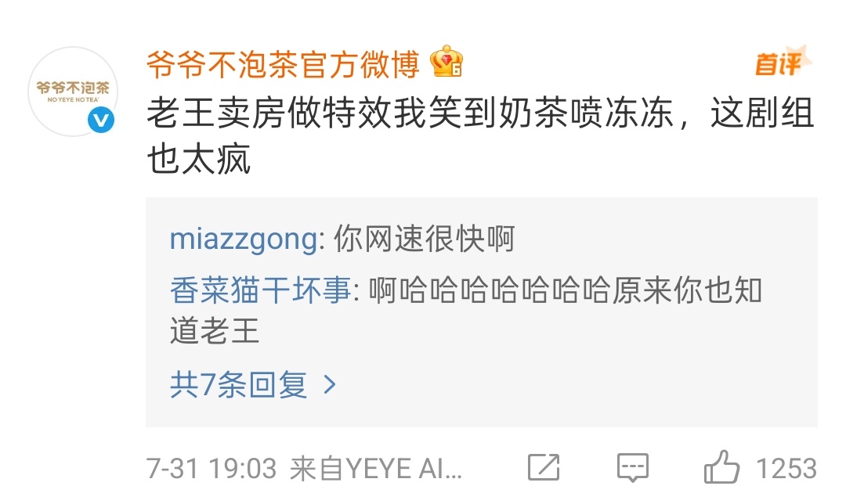The image size is (846, 504).
Task: Tap the NO YEYE NO TEA logo text
Action: point(73,99)
